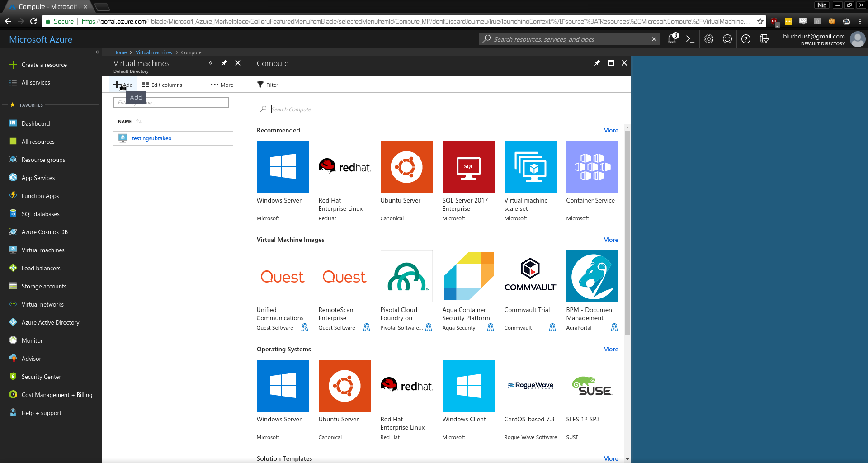The width and height of the screenshot is (868, 463).
Task: Select Windows Client under Operating Systems
Action: tap(468, 400)
